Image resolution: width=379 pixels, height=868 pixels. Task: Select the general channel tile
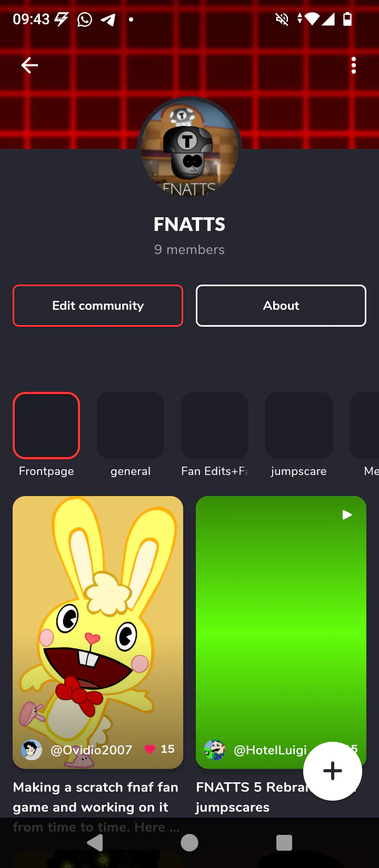(x=131, y=426)
